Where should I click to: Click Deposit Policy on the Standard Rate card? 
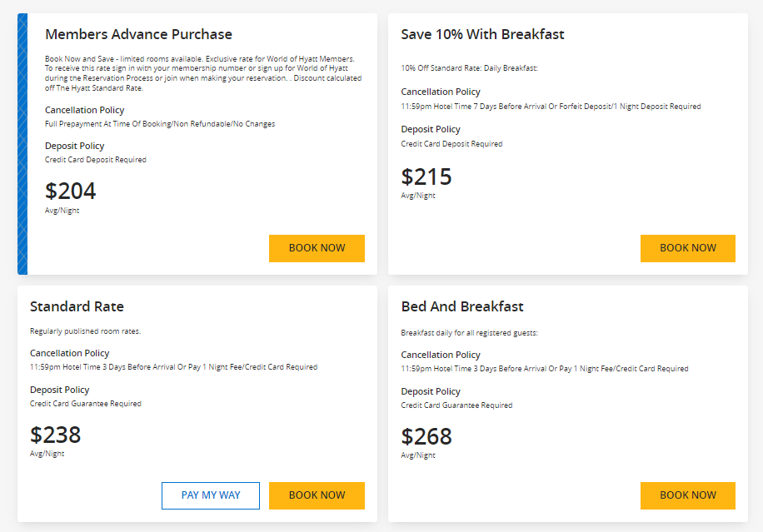point(59,390)
